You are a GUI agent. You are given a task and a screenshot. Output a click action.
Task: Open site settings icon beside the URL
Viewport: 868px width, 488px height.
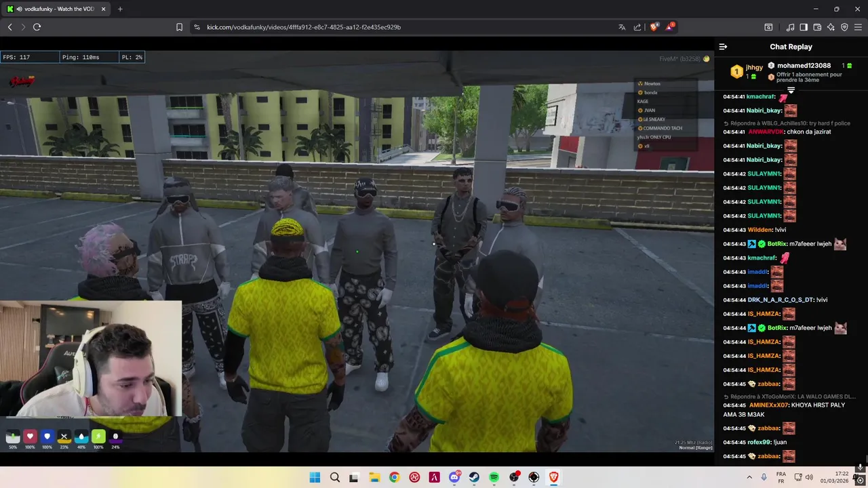(197, 27)
